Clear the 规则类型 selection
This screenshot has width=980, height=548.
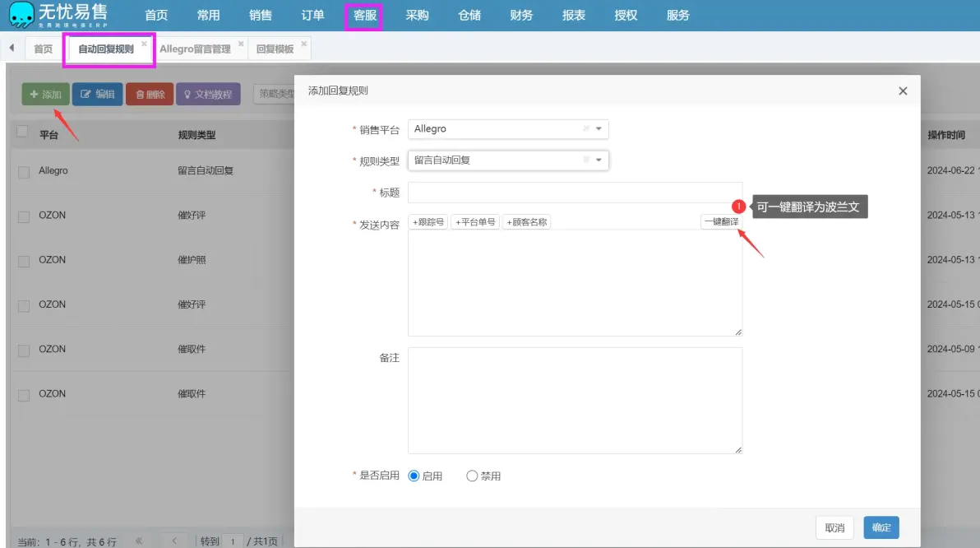pyautogui.click(x=586, y=160)
